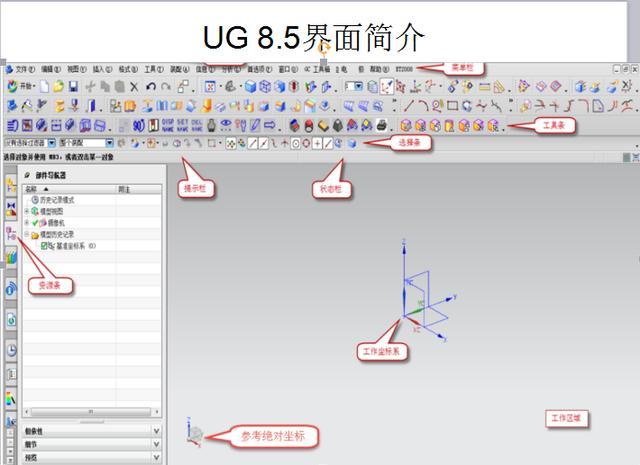Expand the 相依性 panel

[92, 431]
